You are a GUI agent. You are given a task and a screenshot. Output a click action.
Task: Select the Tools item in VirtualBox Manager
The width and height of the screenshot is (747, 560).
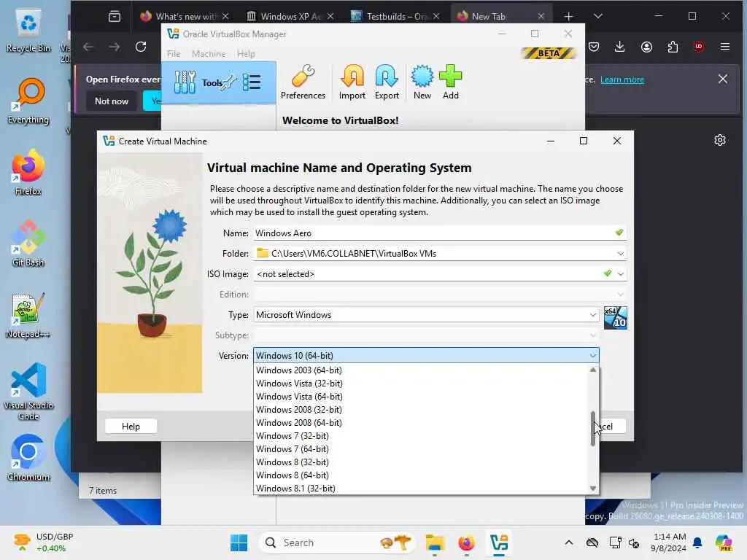(x=219, y=82)
